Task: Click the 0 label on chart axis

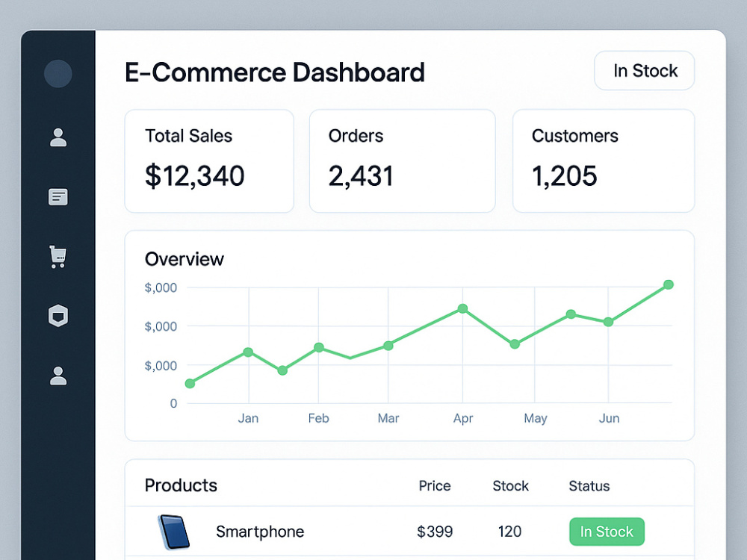Action: (x=173, y=403)
